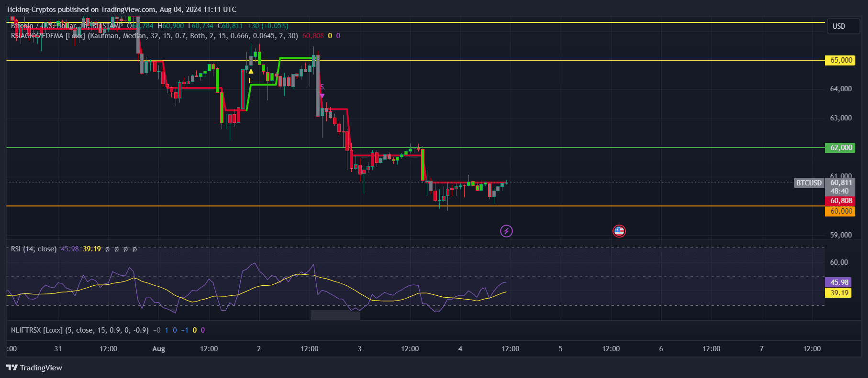The width and height of the screenshot is (868, 378).
Task: Click the US flag economic event icon
Action: point(619,231)
